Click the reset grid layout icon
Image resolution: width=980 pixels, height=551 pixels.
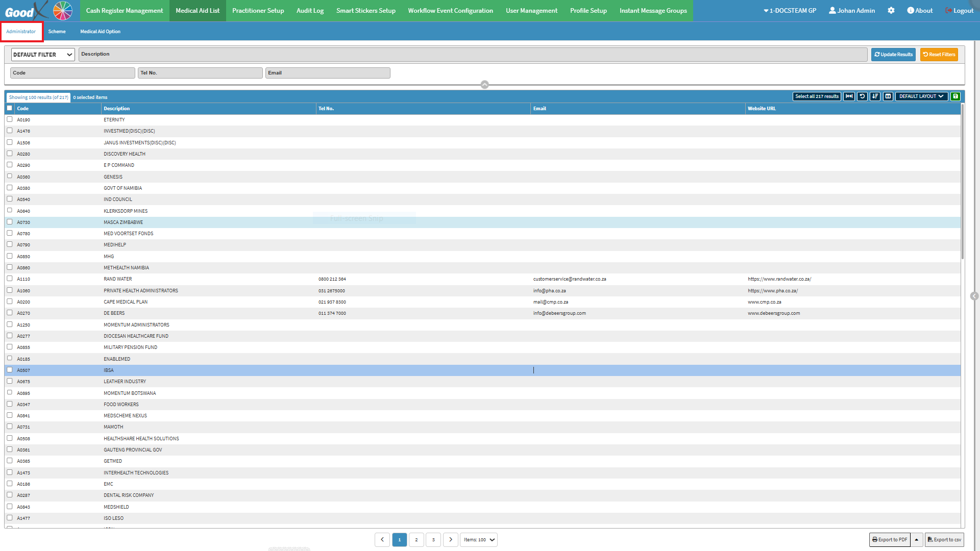pos(862,96)
